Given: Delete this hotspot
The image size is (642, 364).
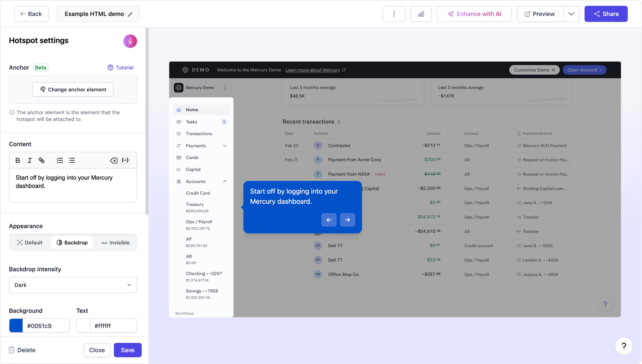Looking at the screenshot, I should tap(22, 350).
